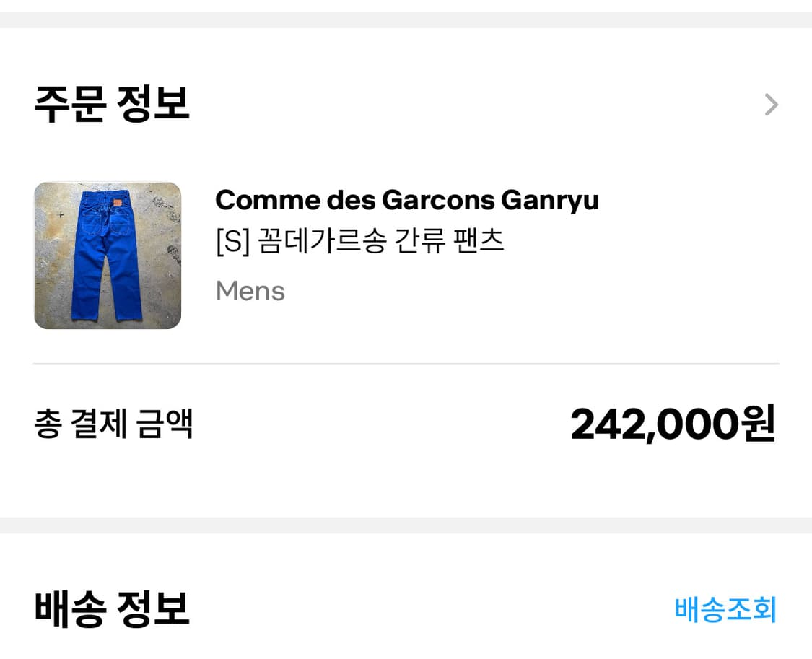Screen dimensions: 812x659
Task: Tap the 242,000원 total amount
Action: (x=672, y=424)
